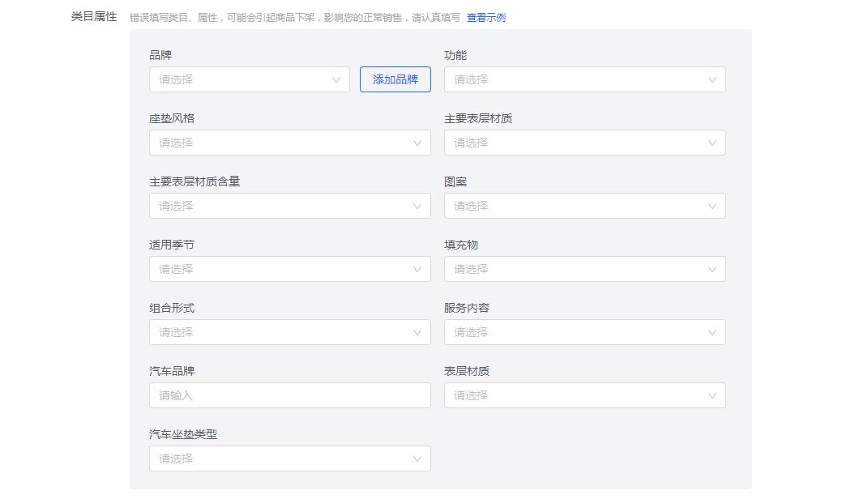Image resolution: width=868 pixels, height=499 pixels.
Task: Click the 添加品牌 button
Action: coord(395,79)
